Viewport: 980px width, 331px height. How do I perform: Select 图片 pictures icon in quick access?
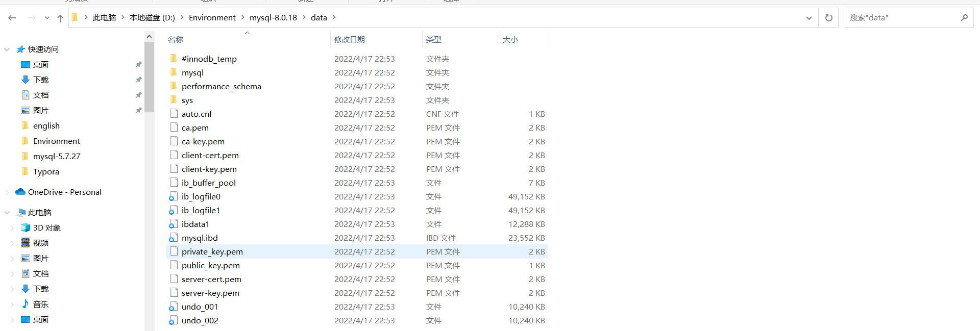[x=26, y=110]
